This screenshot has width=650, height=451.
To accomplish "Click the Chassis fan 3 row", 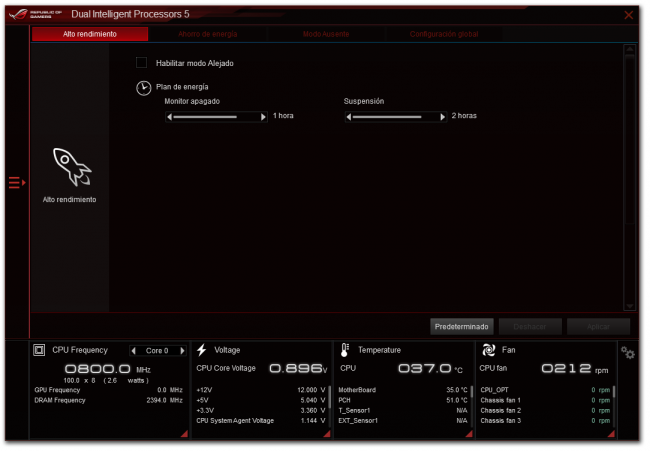I will [x=545, y=421].
